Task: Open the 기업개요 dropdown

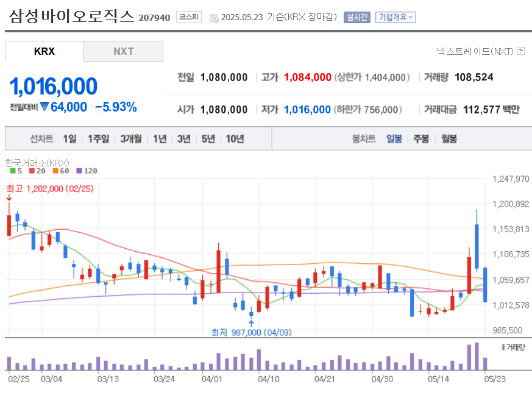Action: point(395,17)
